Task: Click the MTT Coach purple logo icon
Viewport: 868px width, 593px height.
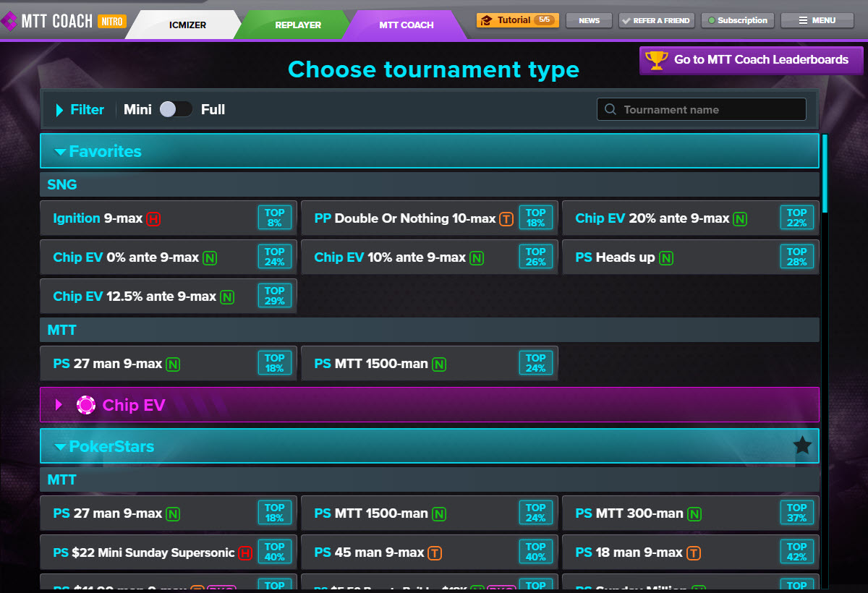Action: (x=9, y=22)
